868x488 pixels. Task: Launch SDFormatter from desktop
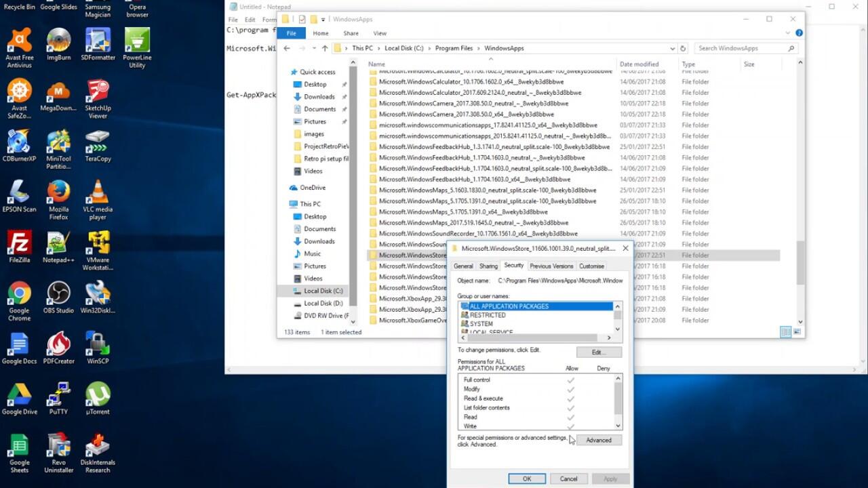click(x=98, y=45)
